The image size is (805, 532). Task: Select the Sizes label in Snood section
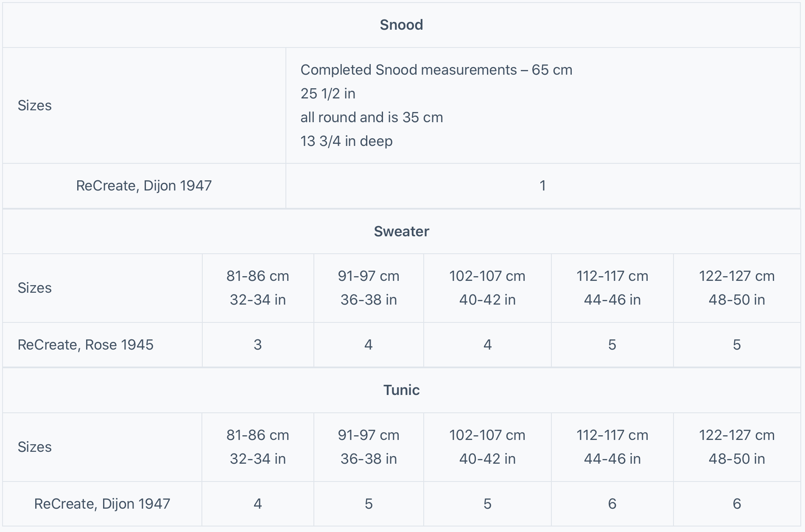click(35, 106)
